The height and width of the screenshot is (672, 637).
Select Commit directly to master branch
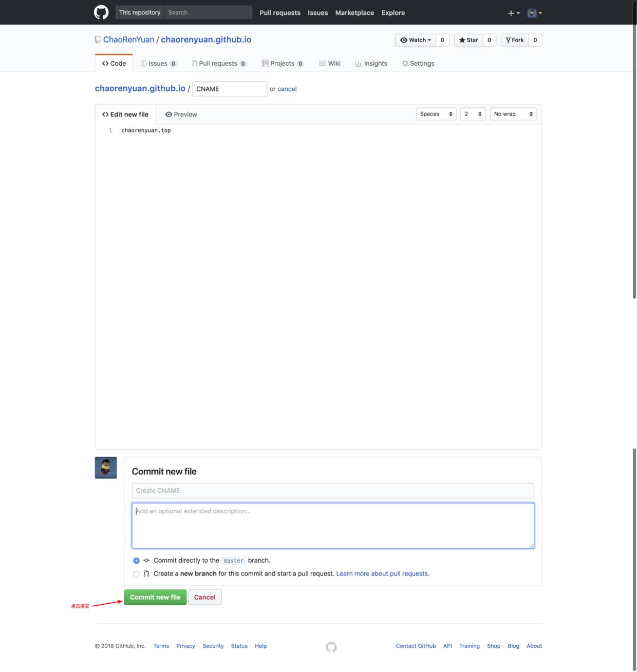[x=136, y=560]
